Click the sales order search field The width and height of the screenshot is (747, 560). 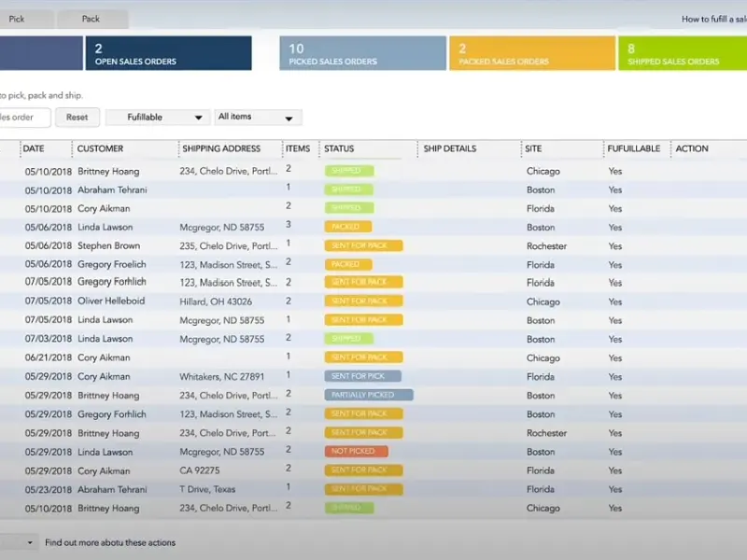coord(24,118)
